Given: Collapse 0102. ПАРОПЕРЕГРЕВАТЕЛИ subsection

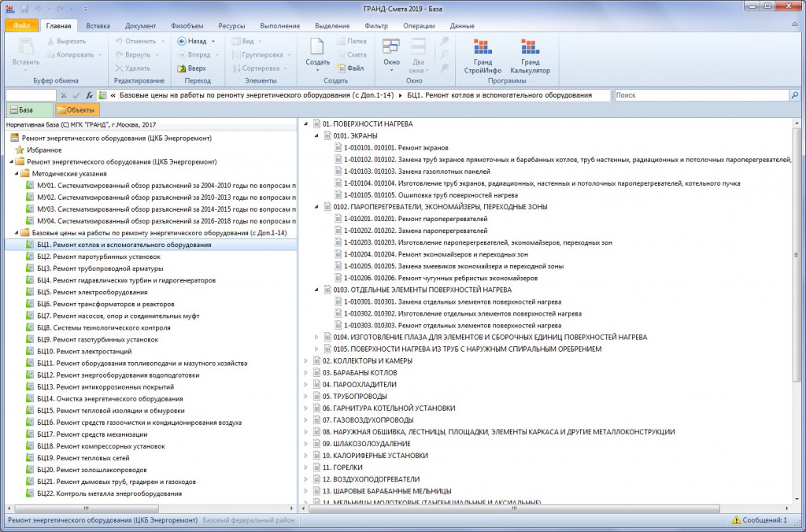Looking at the screenshot, I should pos(317,207).
